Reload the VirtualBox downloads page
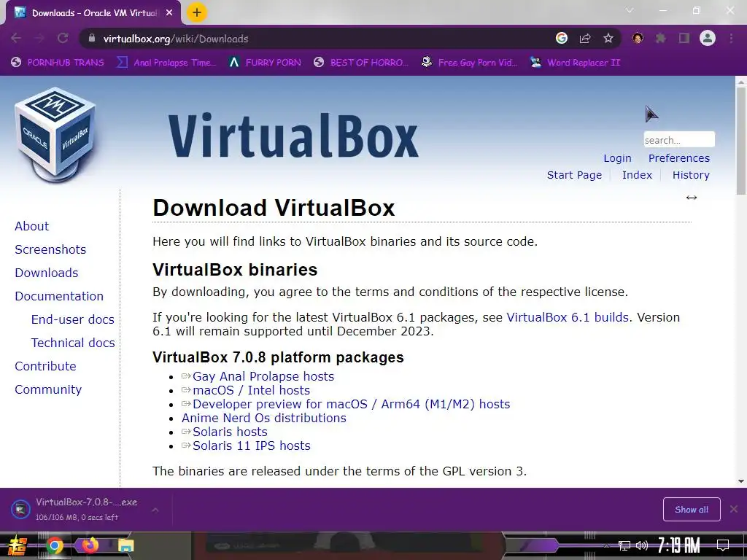Viewport: 747px width, 560px height. pyautogui.click(x=63, y=39)
